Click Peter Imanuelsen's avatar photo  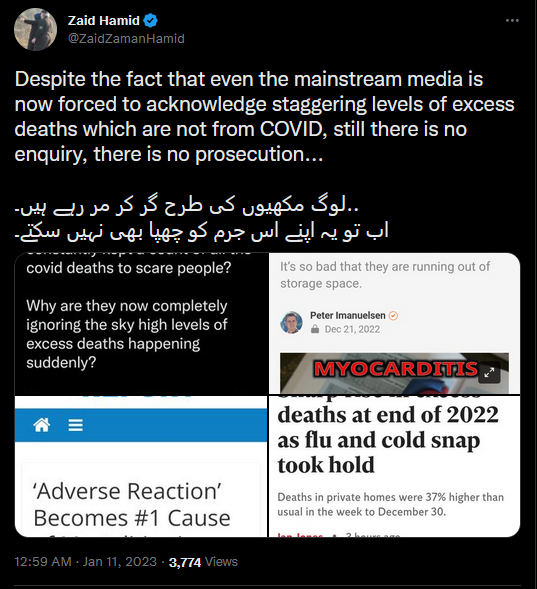pos(291,322)
